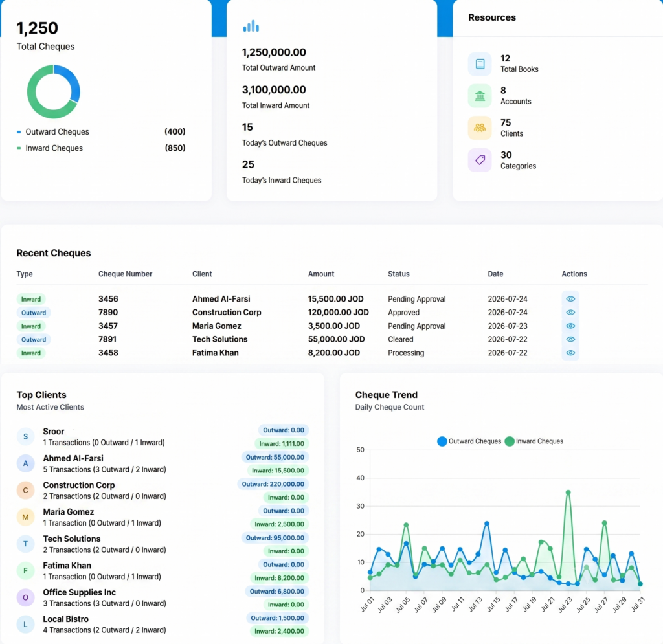The width and height of the screenshot is (663, 644).
Task: Toggle Outward Cheques series in trend legend
Action: pos(469,441)
